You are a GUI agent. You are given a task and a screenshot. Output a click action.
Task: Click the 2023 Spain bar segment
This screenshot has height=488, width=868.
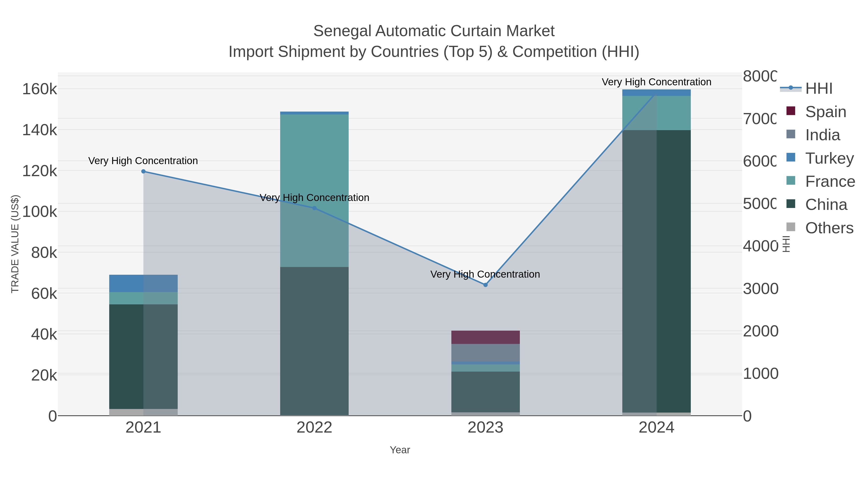pyautogui.click(x=486, y=337)
